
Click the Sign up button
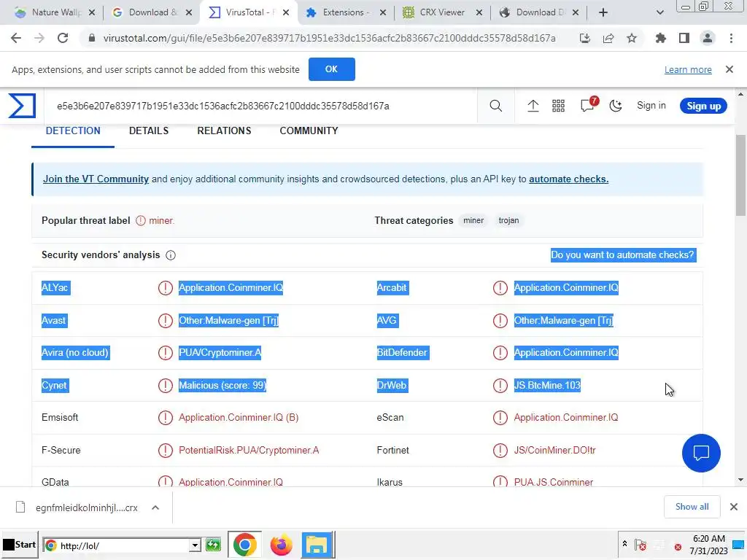pyautogui.click(x=704, y=106)
